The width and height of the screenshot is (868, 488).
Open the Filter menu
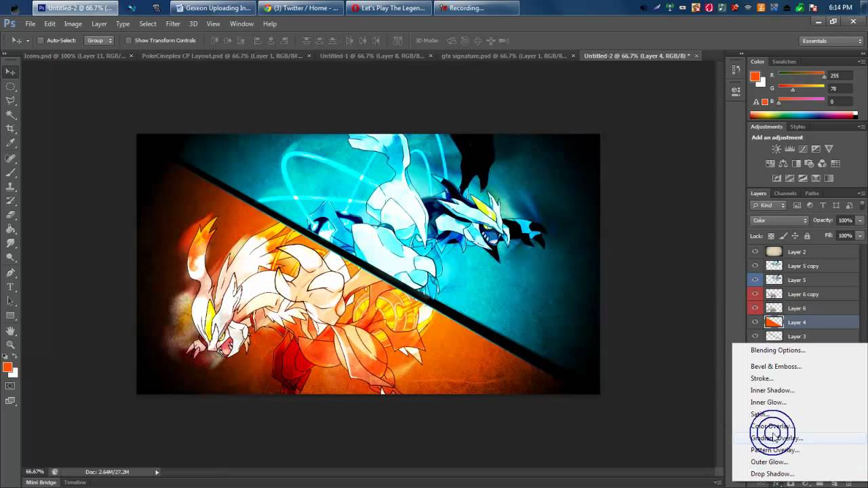point(173,24)
